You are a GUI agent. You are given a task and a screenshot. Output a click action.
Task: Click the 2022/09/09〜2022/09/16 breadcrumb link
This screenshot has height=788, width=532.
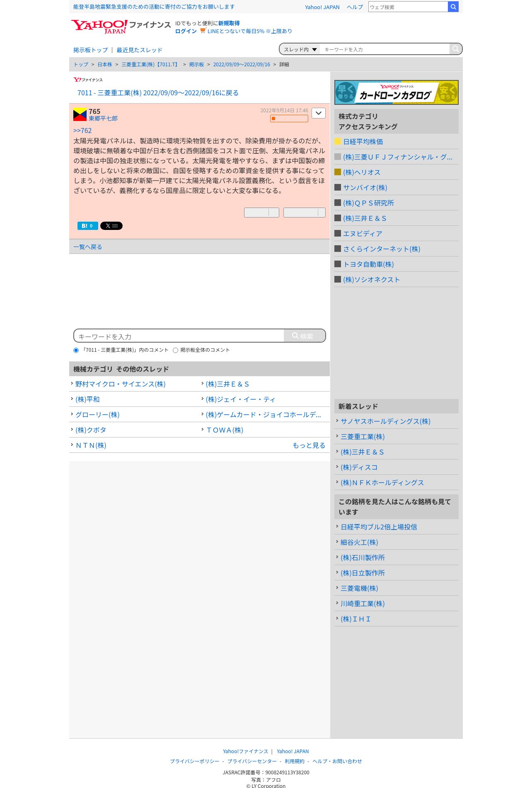coord(242,65)
